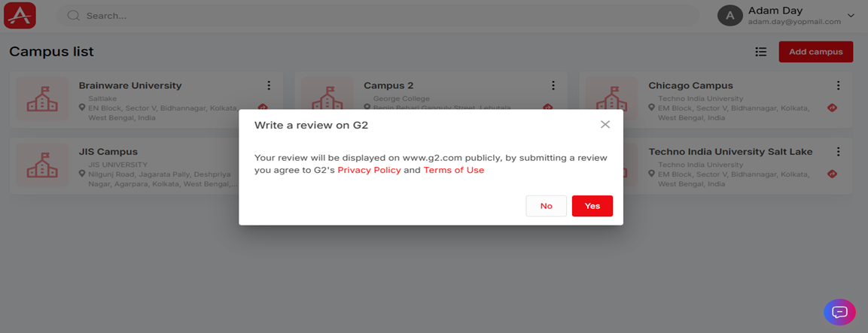Open Brainware University three-dot menu

(269, 85)
